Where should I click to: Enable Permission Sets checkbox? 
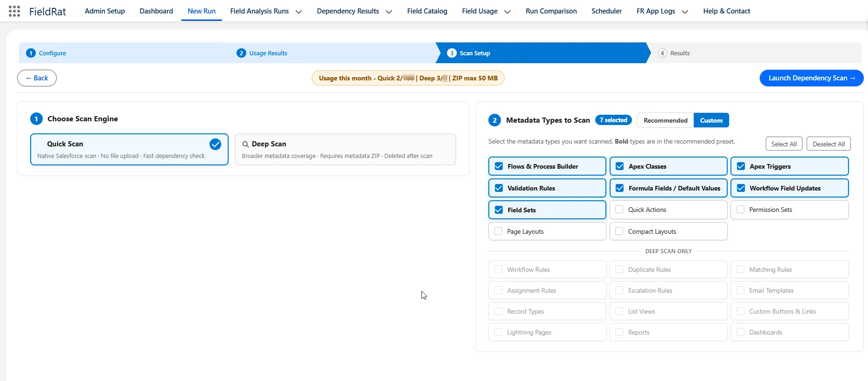[x=740, y=210]
